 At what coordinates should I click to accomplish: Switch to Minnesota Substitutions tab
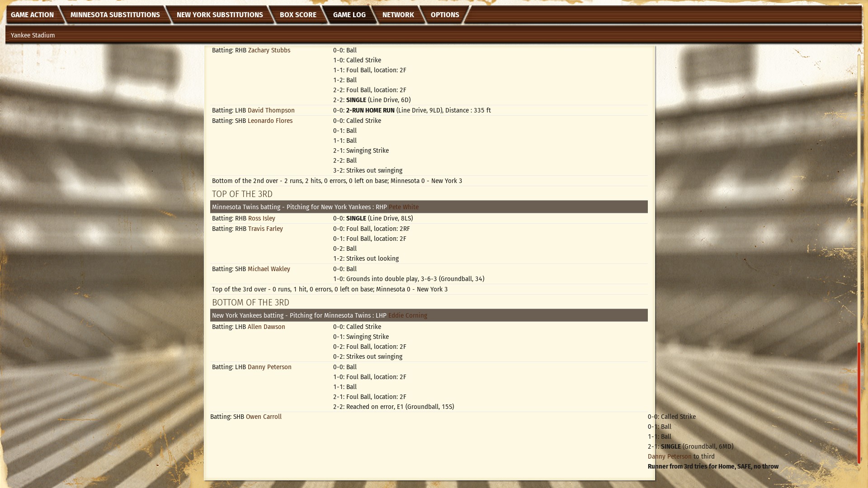[x=115, y=15]
